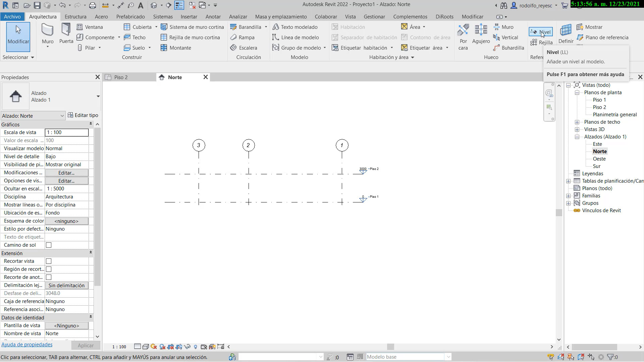Select the Escalera stair tool
This screenshot has width=644, height=362.
(x=244, y=48)
